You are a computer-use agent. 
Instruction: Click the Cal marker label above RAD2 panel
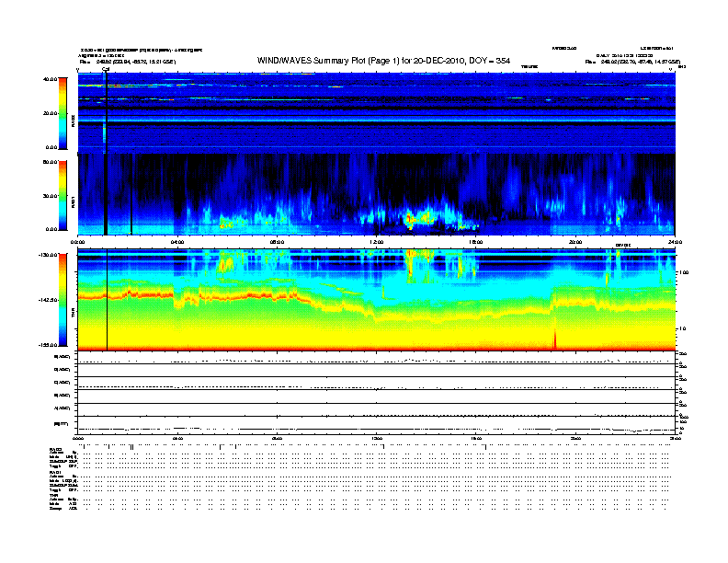point(106,69)
